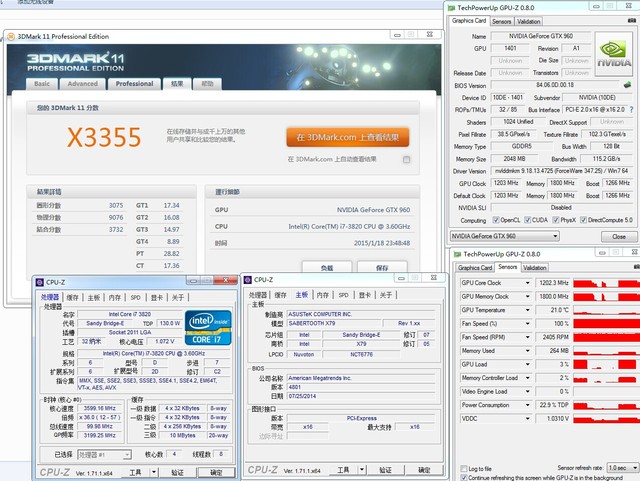Open 显卡 tab in right CPU-Z
Screen dimensions: 640x481
point(364,295)
